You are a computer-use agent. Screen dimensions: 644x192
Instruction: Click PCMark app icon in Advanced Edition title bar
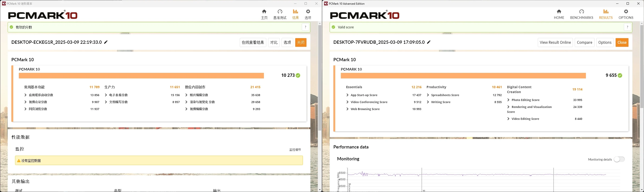point(326,3)
